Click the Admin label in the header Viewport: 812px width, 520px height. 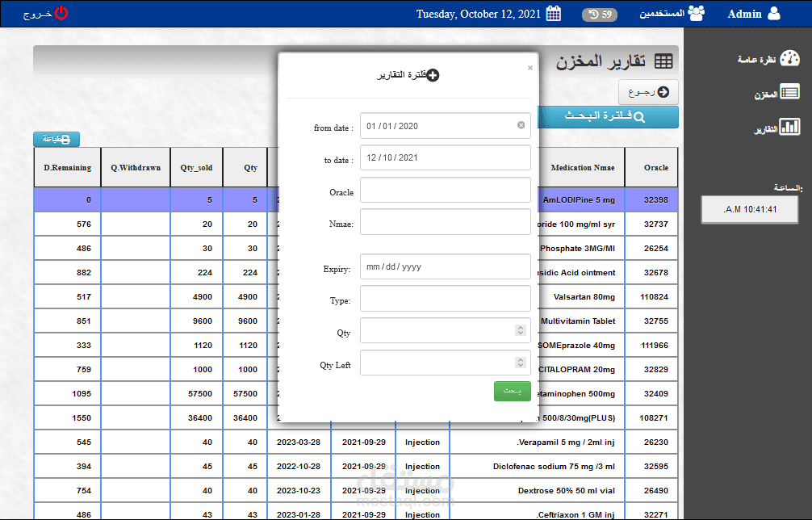point(744,14)
